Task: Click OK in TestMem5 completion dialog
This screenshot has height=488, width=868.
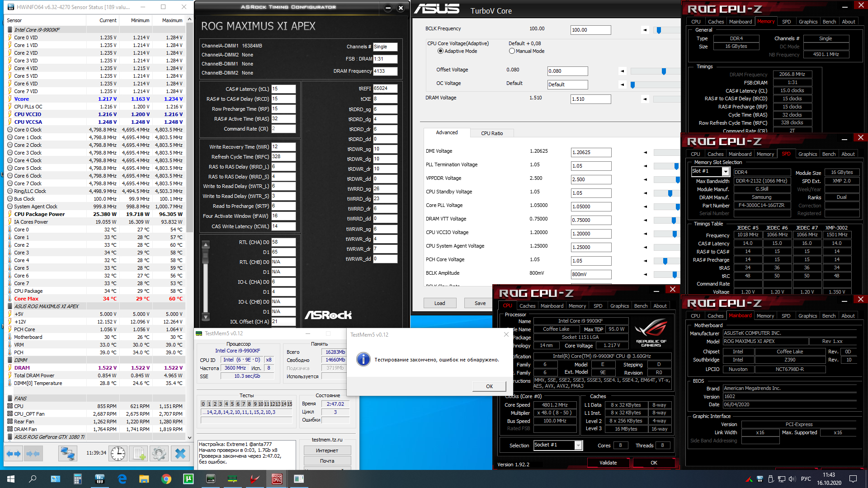Action: tap(489, 386)
